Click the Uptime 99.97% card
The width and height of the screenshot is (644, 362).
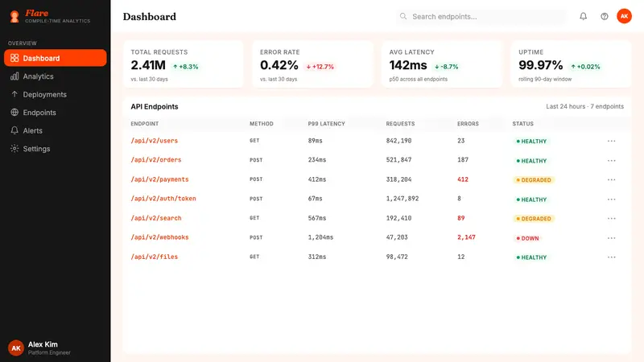click(x=572, y=64)
